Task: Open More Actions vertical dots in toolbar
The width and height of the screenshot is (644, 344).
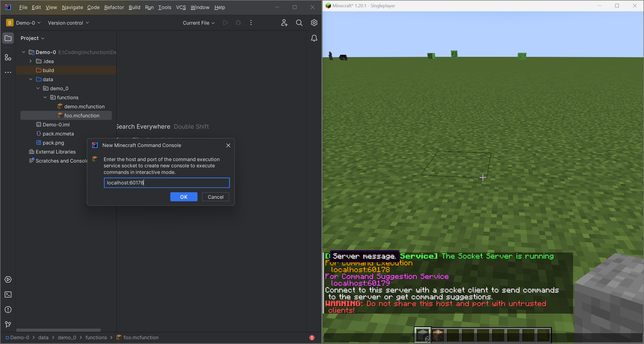Action: click(251, 23)
